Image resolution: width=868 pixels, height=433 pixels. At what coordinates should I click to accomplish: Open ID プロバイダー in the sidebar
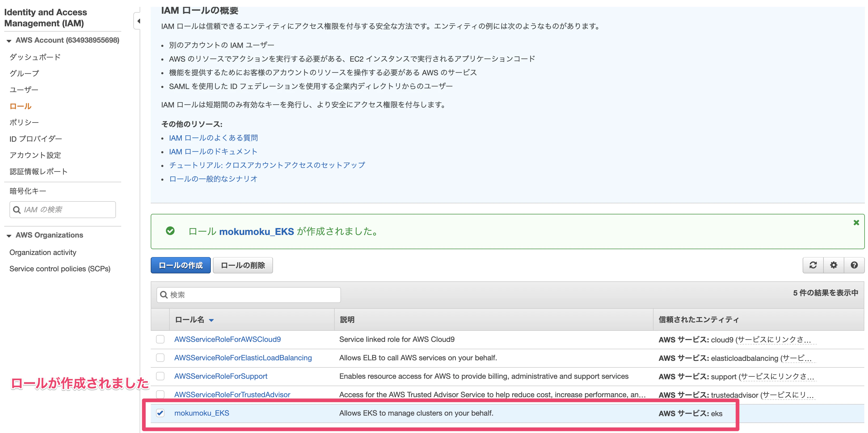pyautogui.click(x=36, y=139)
